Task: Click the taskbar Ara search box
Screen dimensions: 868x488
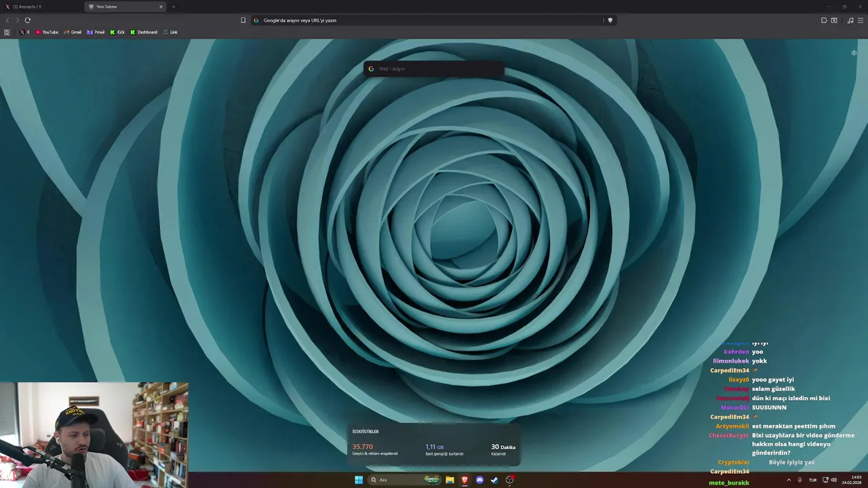Action: [405, 480]
